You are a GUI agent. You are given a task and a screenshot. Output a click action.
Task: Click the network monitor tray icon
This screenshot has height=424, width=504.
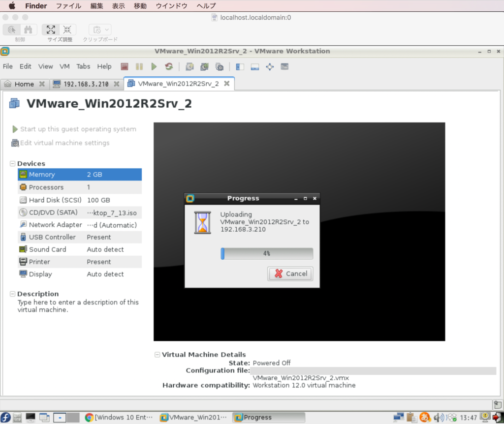(399, 417)
